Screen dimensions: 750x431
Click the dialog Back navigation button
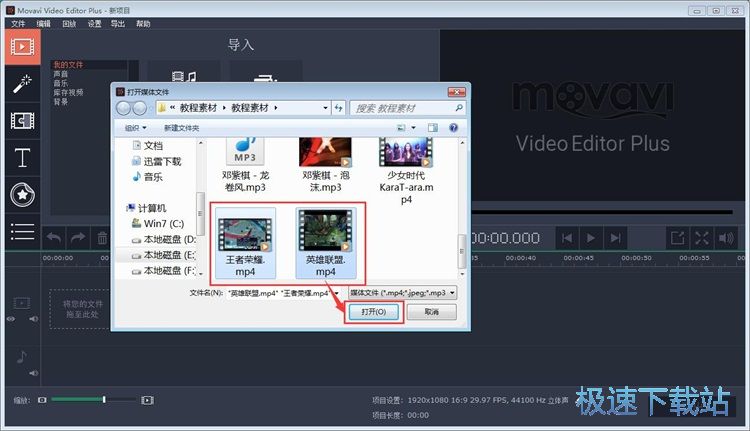pos(123,108)
